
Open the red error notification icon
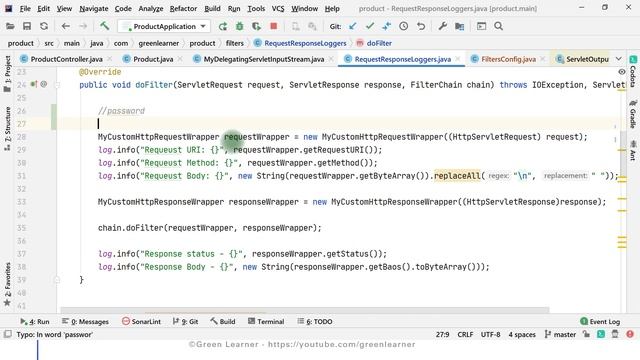pos(630,334)
